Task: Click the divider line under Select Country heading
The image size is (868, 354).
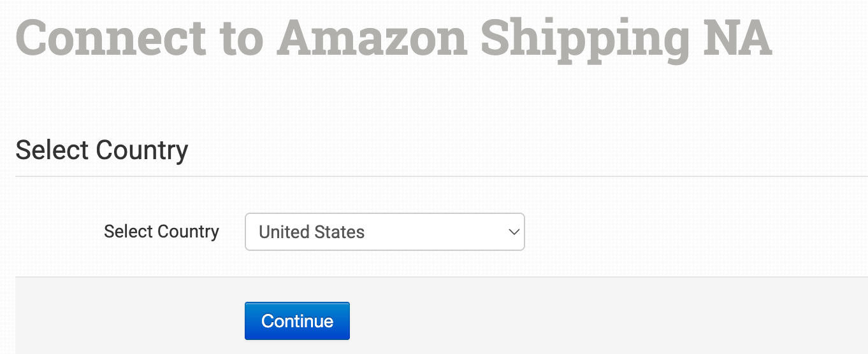Action: pyautogui.click(x=442, y=176)
